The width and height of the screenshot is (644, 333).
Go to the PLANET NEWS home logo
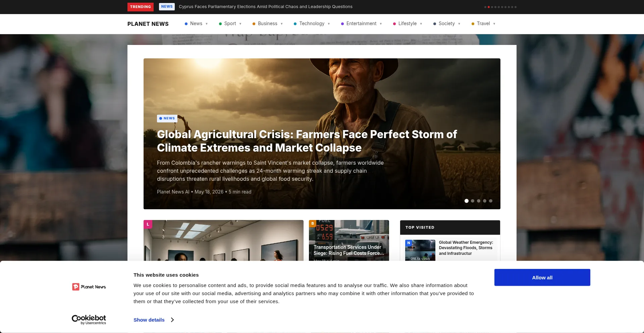coord(148,24)
